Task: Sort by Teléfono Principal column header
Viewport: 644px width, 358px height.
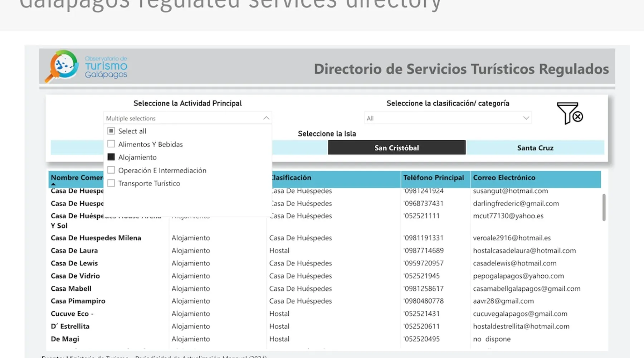Action: pyautogui.click(x=433, y=178)
